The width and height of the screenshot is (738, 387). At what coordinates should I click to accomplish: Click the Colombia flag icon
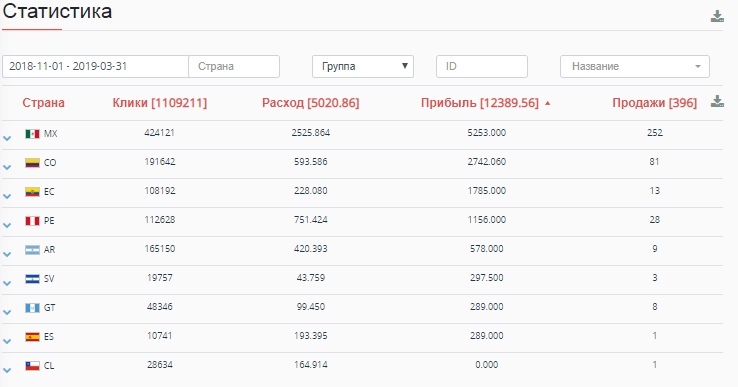32,163
